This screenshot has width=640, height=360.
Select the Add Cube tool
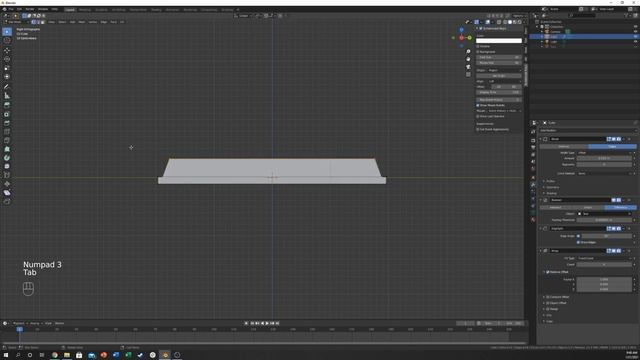tap(7, 105)
